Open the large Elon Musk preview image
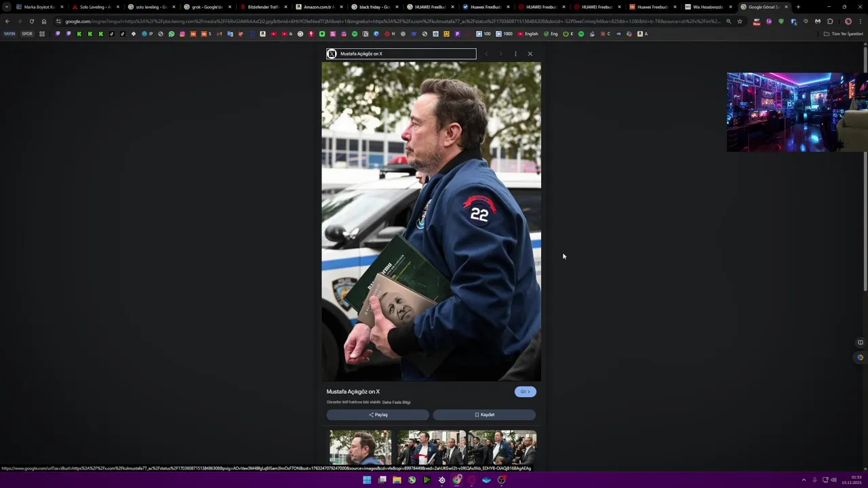 click(x=431, y=222)
